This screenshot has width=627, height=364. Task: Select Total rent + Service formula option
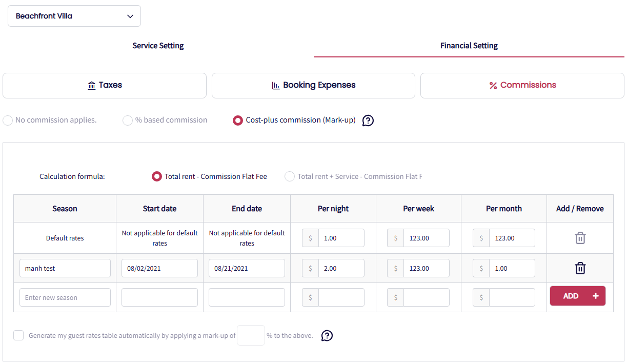click(x=290, y=176)
